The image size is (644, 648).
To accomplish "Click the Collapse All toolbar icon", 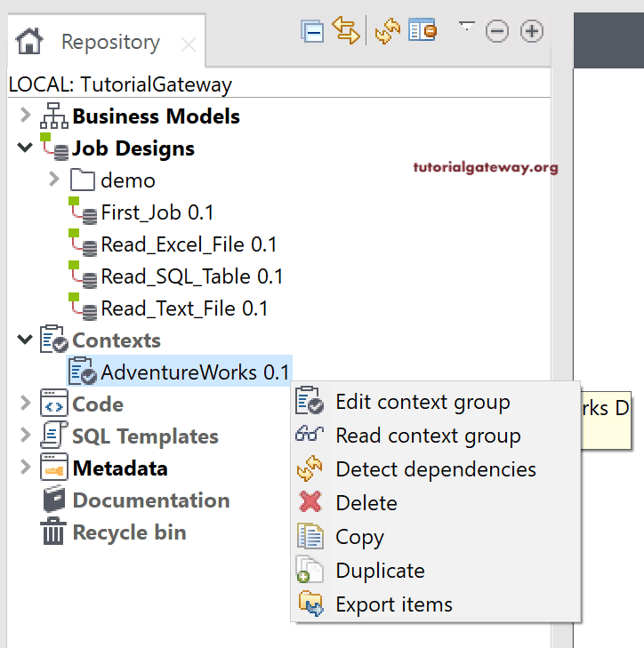I will [x=312, y=32].
